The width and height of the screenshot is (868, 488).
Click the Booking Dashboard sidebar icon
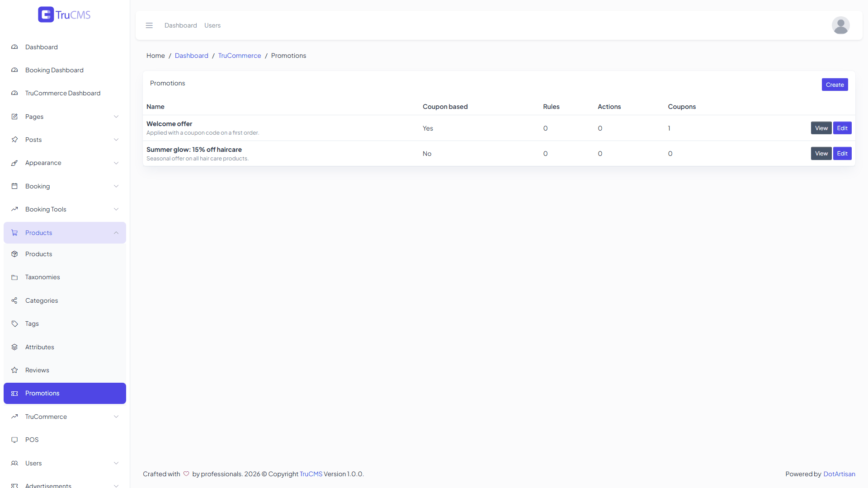coord(14,70)
